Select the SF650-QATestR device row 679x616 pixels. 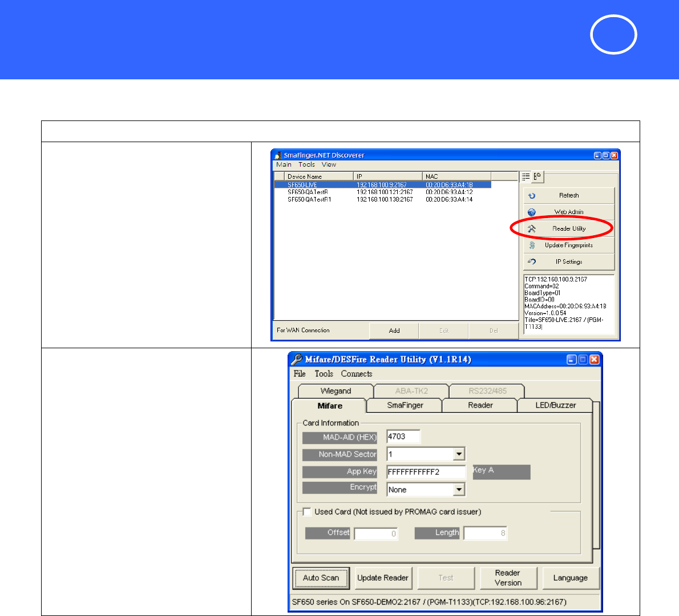383,192
